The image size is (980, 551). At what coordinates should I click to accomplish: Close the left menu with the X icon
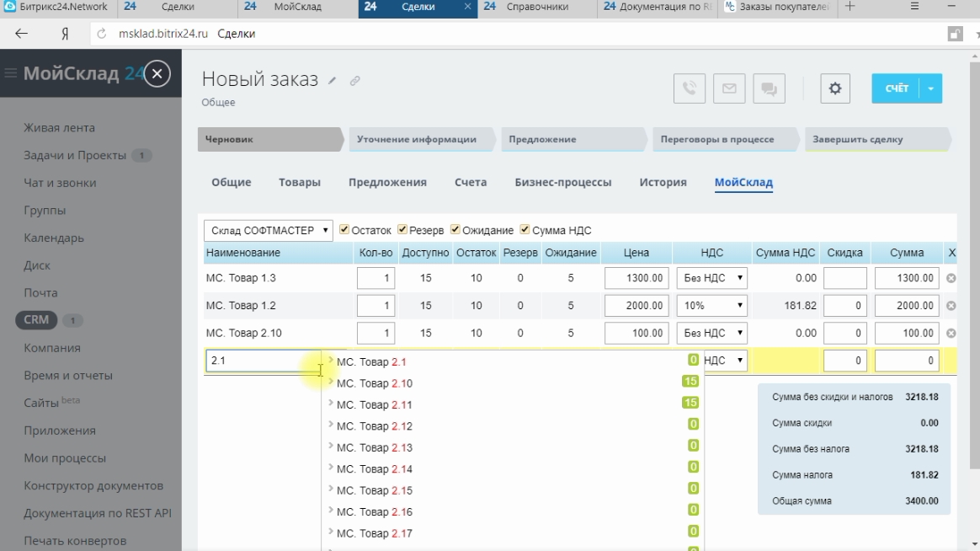[157, 74]
